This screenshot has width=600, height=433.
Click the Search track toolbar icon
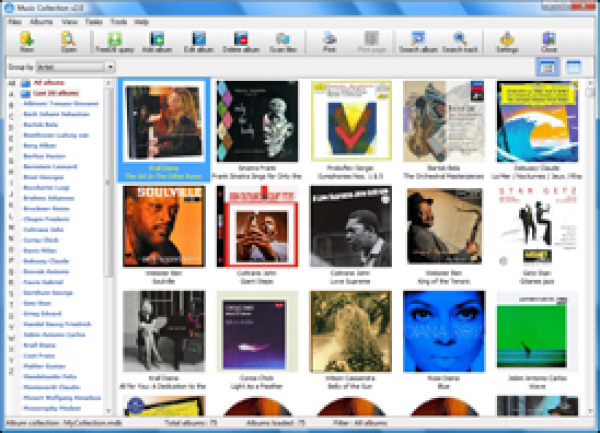pyautogui.click(x=460, y=42)
